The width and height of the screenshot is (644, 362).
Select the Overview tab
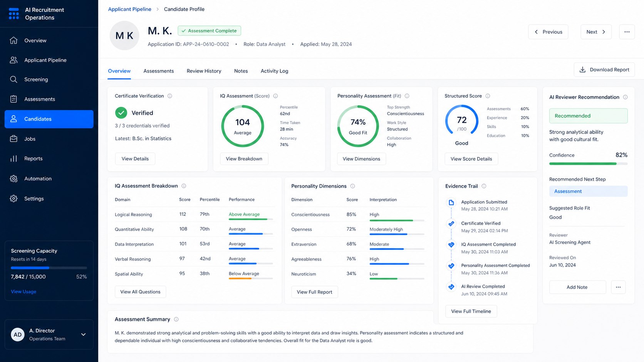119,71
